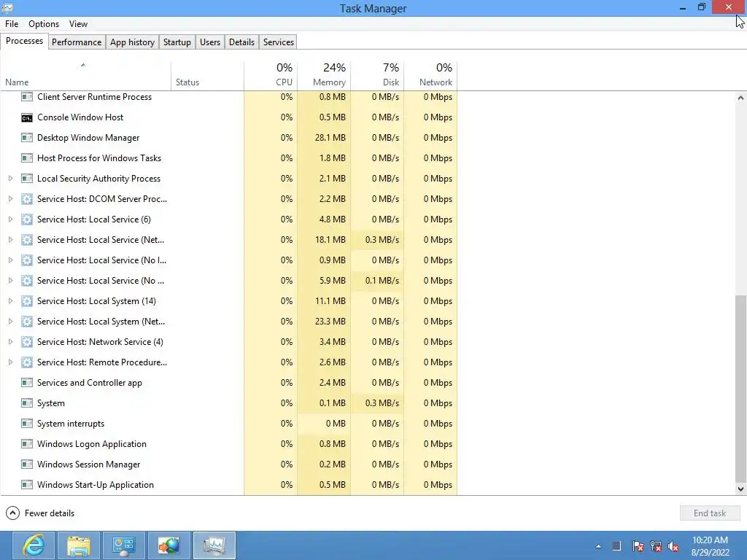Click the 0.1 MB/s disk value

(x=382, y=281)
